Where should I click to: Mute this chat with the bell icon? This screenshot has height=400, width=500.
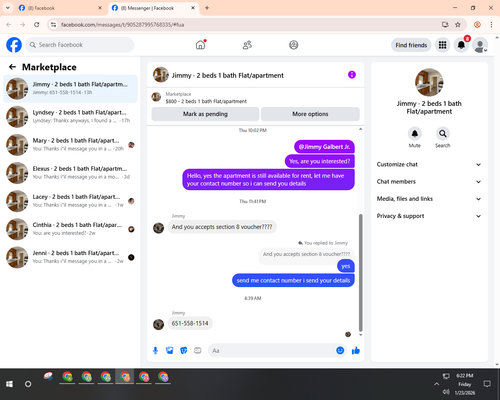pos(415,134)
